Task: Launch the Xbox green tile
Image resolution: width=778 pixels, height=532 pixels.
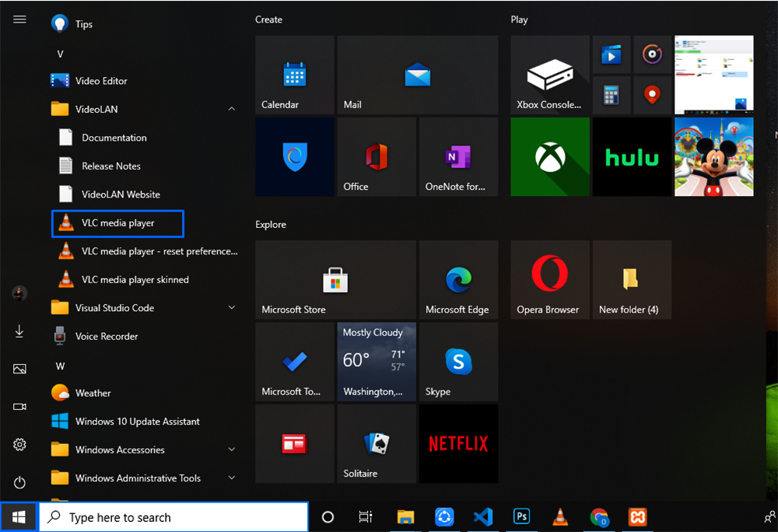Action: coord(549,156)
